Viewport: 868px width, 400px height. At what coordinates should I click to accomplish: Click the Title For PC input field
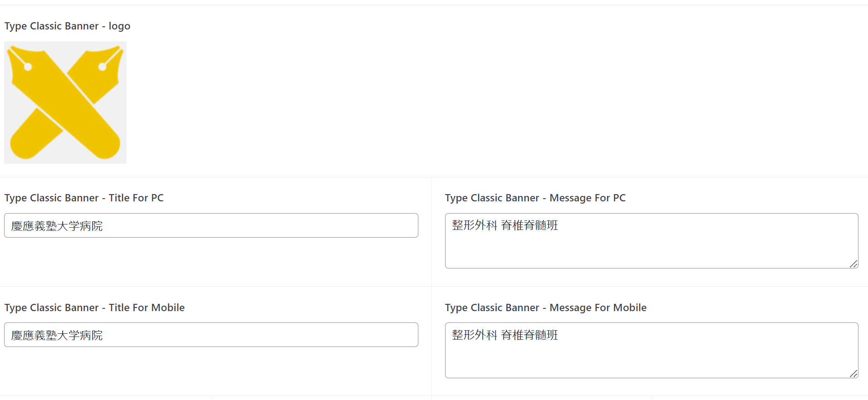tap(211, 225)
